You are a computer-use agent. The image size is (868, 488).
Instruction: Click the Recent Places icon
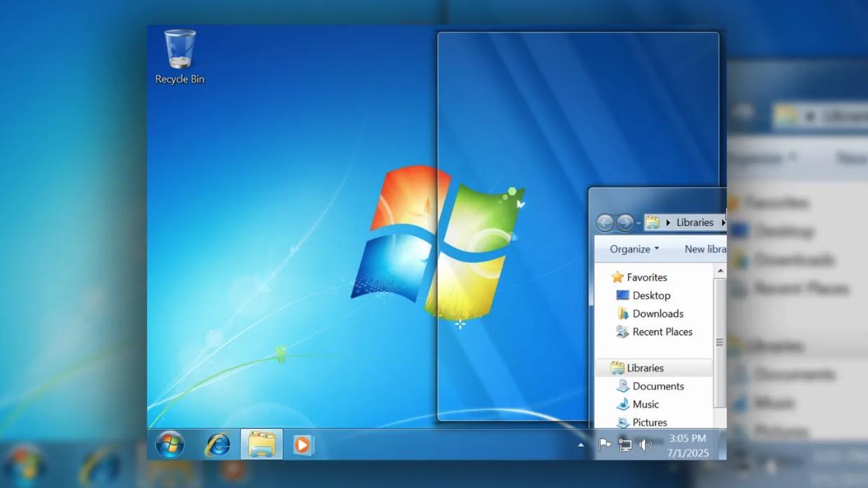tap(622, 332)
